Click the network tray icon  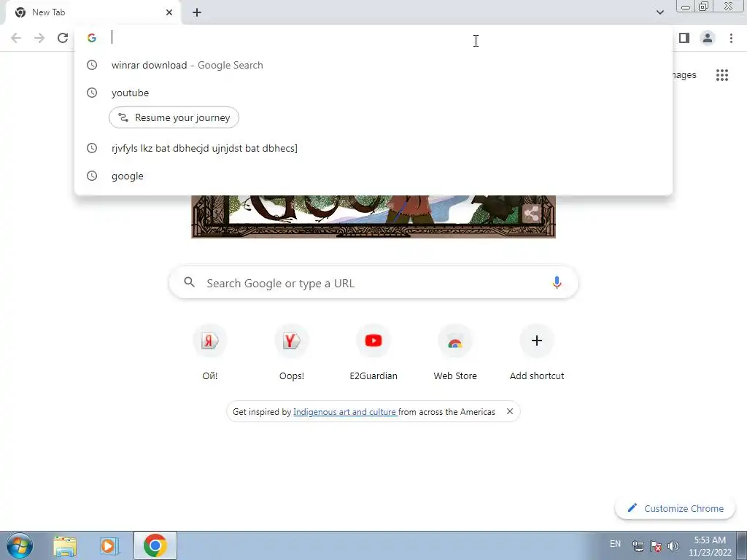638,546
